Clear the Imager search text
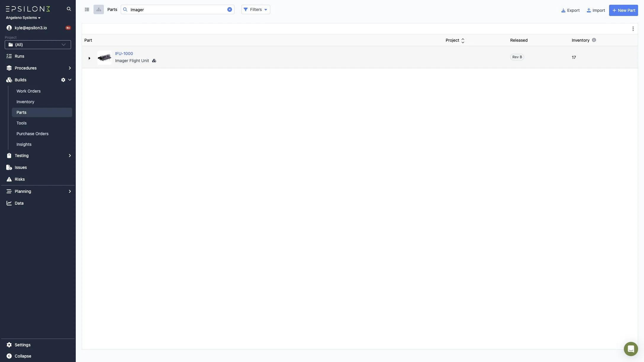 [x=229, y=9]
